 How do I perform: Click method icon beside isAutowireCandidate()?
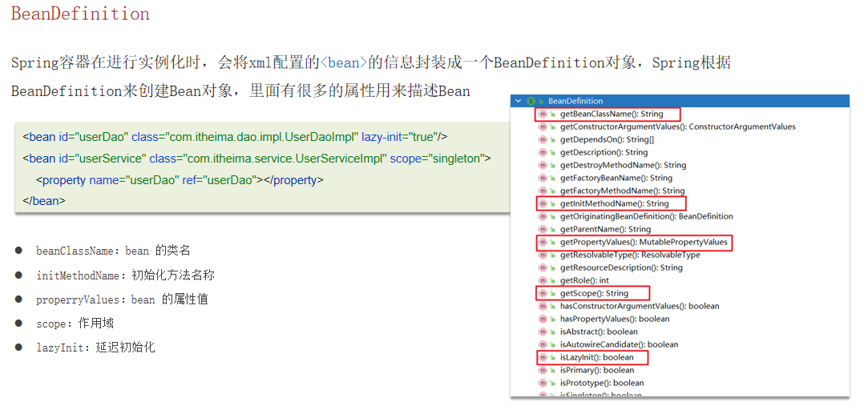(x=543, y=344)
